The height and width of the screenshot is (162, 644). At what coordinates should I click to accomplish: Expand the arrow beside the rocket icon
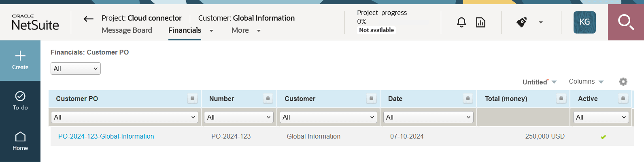tap(541, 22)
